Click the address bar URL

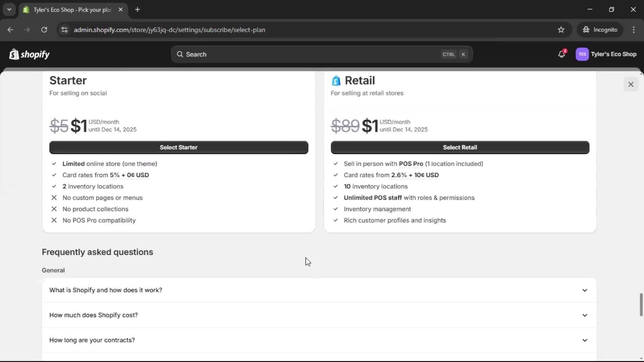pos(169,30)
